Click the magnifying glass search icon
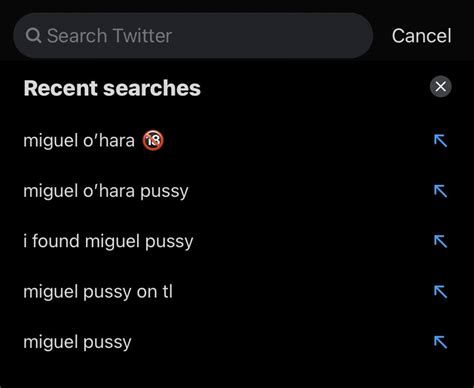This screenshot has width=474, height=388. click(x=33, y=35)
